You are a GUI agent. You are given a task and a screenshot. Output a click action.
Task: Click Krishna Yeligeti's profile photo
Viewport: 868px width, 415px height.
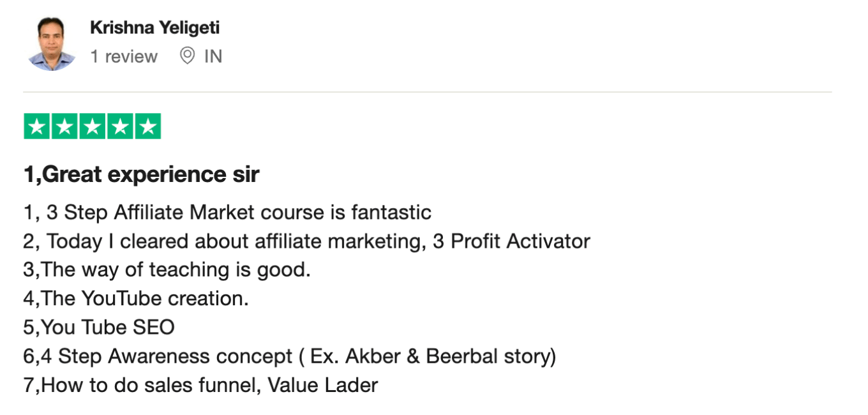[x=52, y=43]
